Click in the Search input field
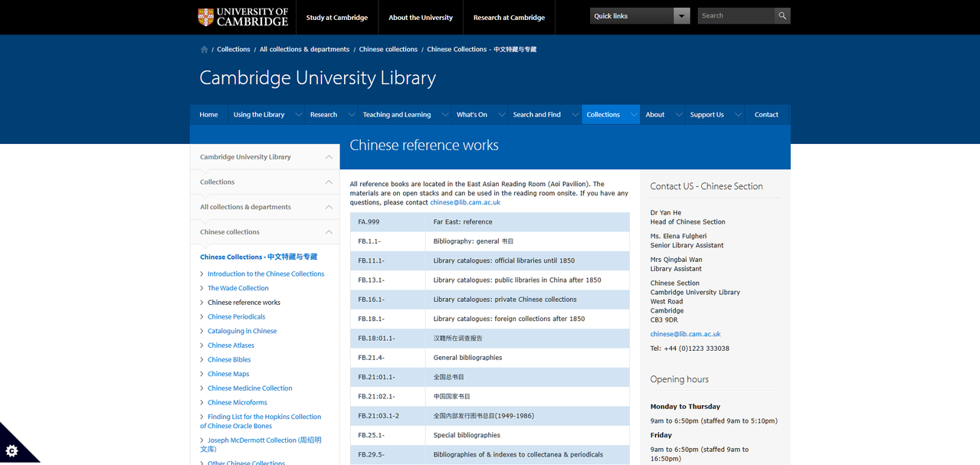This screenshot has width=980, height=465. tap(736, 16)
